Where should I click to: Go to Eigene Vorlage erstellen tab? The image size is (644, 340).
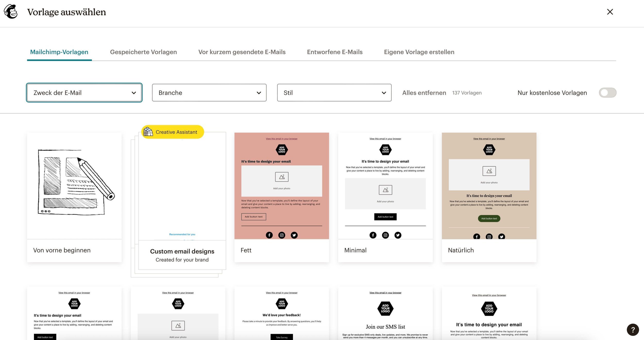click(419, 52)
